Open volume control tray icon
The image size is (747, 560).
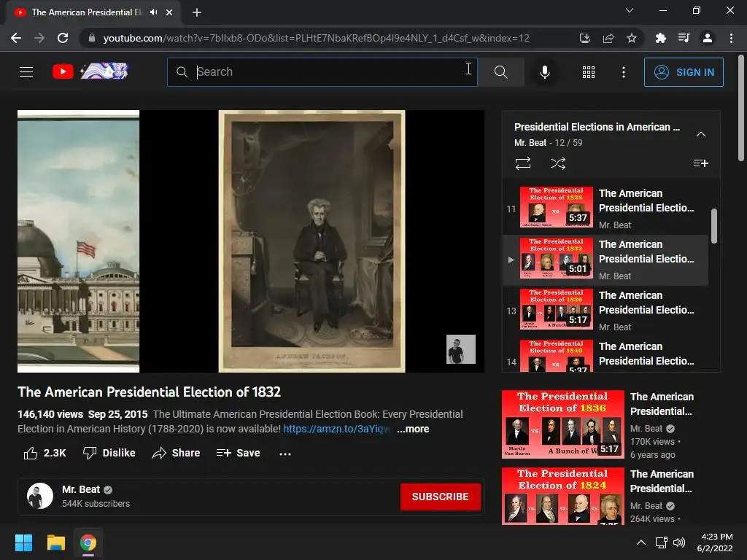tap(679, 542)
